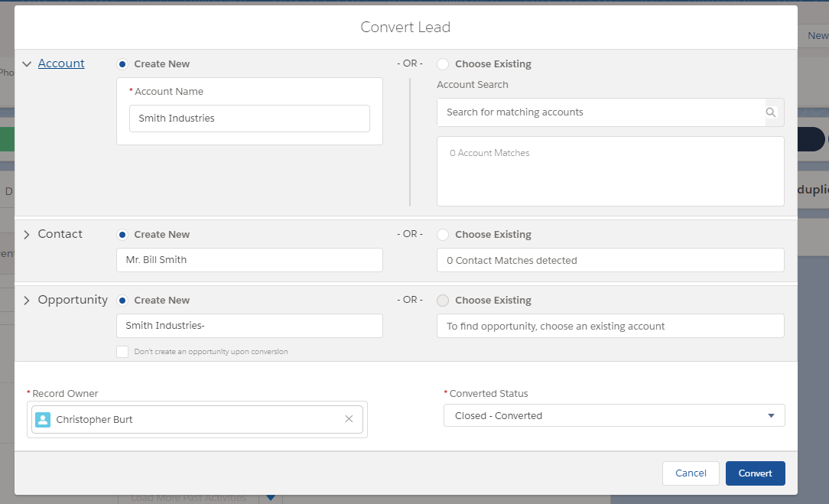Click the Account Name input field
The height and width of the screenshot is (504, 829).
pos(249,119)
